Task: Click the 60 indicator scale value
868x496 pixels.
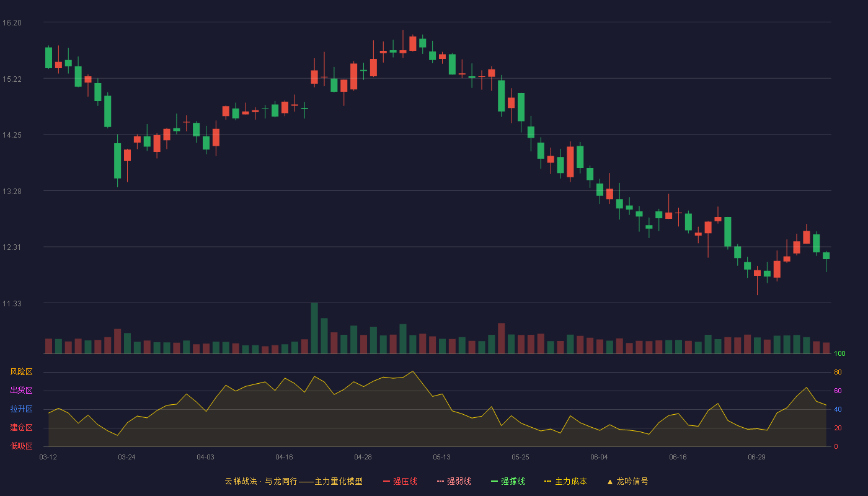Action: [838, 391]
